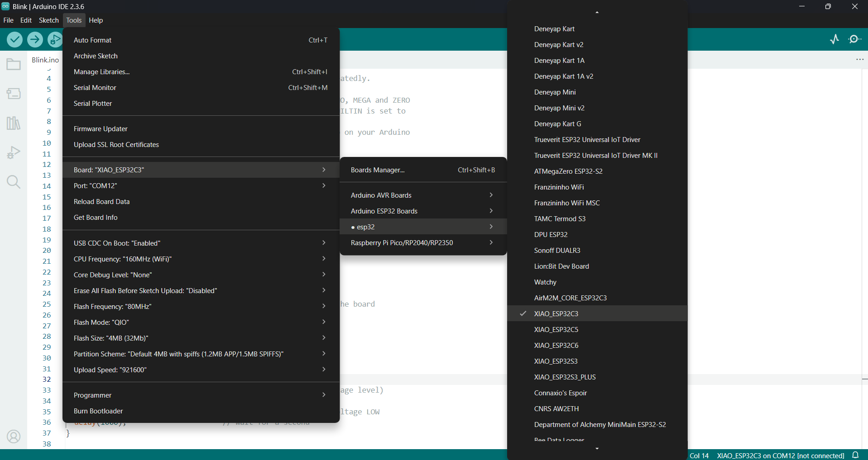Expand the Port "COM12" submenu
Image resolution: width=868 pixels, height=460 pixels.
[201, 185]
